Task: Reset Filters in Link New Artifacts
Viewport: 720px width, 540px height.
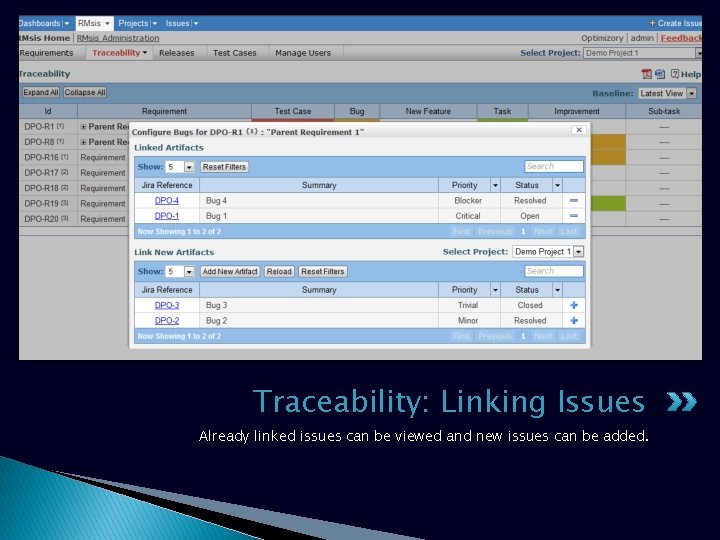Action: (x=323, y=272)
